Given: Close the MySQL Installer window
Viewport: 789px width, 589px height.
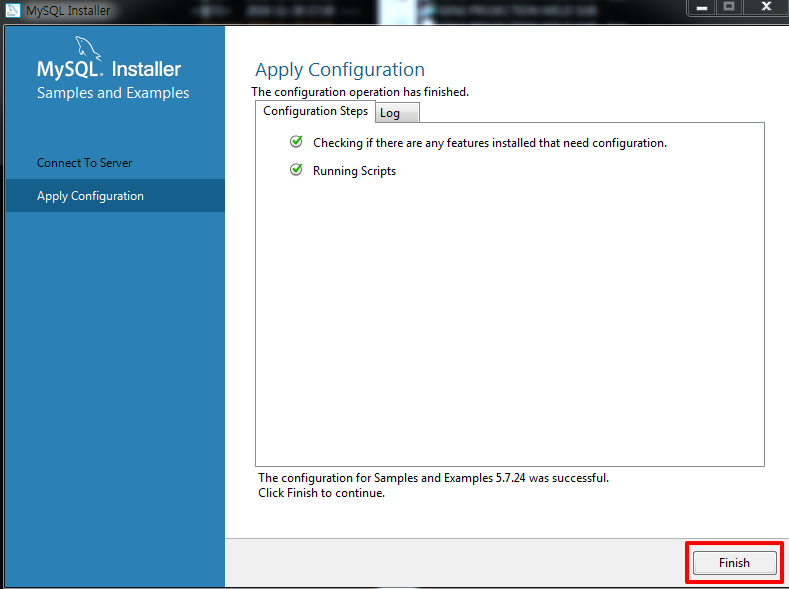Looking at the screenshot, I should [766, 7].
